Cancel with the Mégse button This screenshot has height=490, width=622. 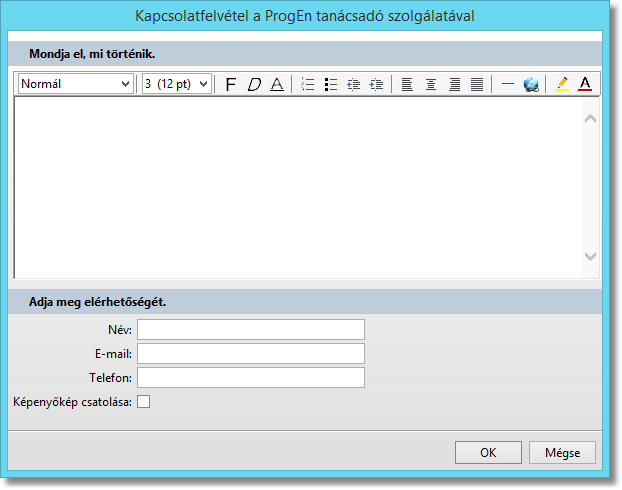click(562, 452)
